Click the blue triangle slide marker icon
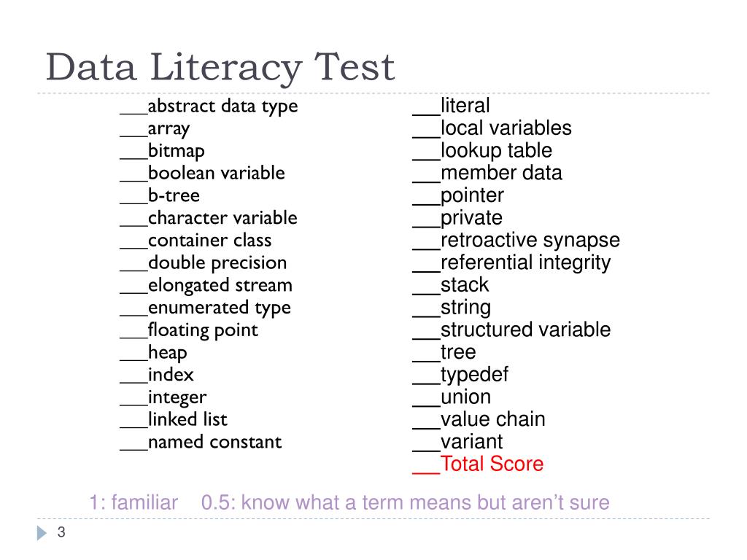This screenshot has width=747, height=560. 42,533
